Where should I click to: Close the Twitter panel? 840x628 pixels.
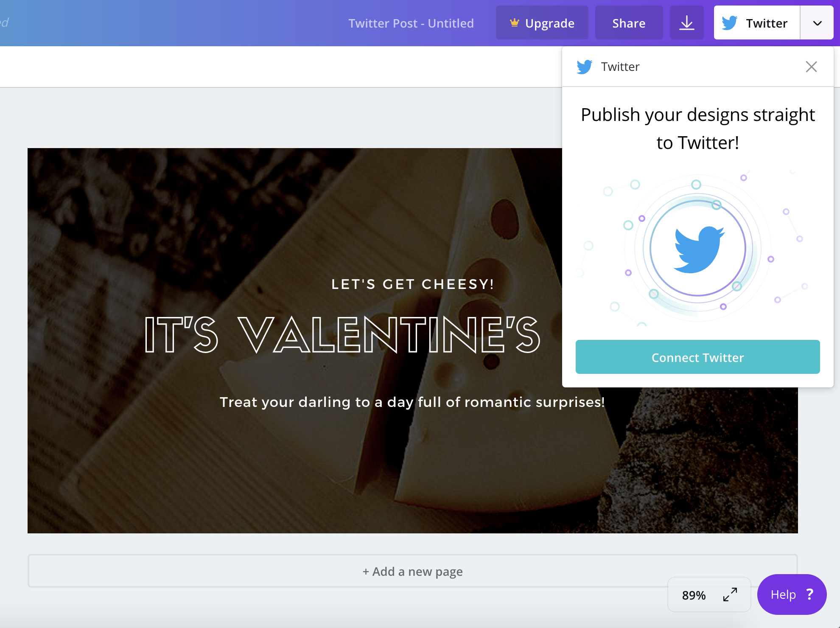[811, 67]
